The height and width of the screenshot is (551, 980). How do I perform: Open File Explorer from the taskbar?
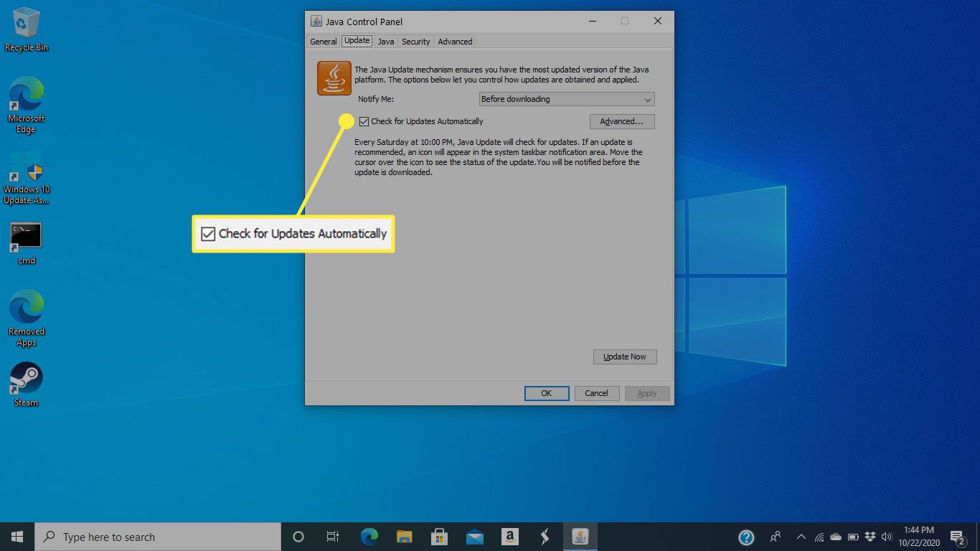[x=405, y=537]
